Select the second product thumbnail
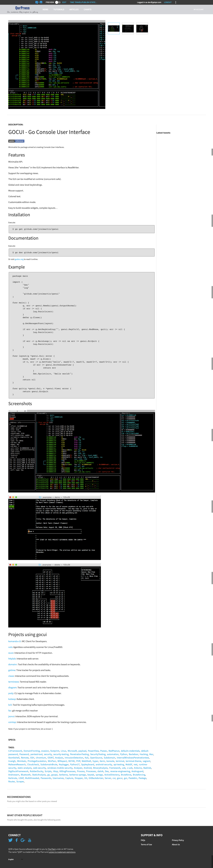213x868 pixels. [128, 28]
